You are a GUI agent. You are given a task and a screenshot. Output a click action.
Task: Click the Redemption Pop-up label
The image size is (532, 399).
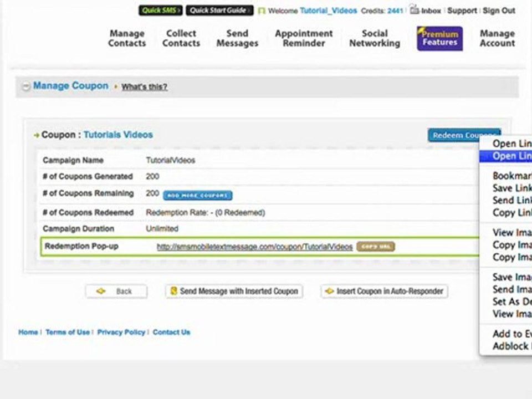click(81, 246)
